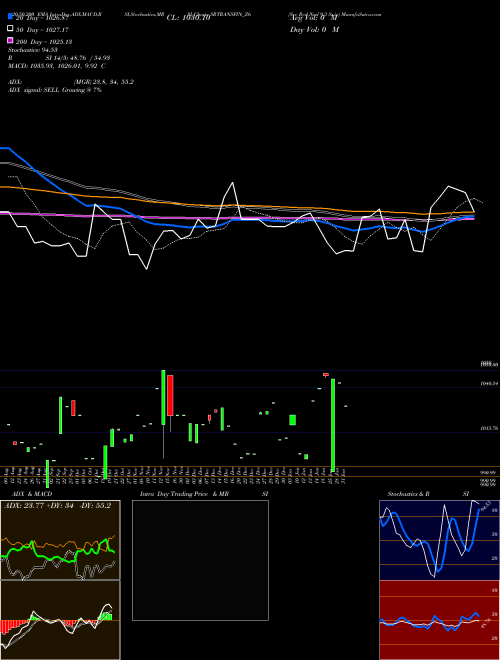The height and width of the screenshot is (660, 500).
Task: Click the 'Day Vol: 0 M' text
Action: point(314,30)
